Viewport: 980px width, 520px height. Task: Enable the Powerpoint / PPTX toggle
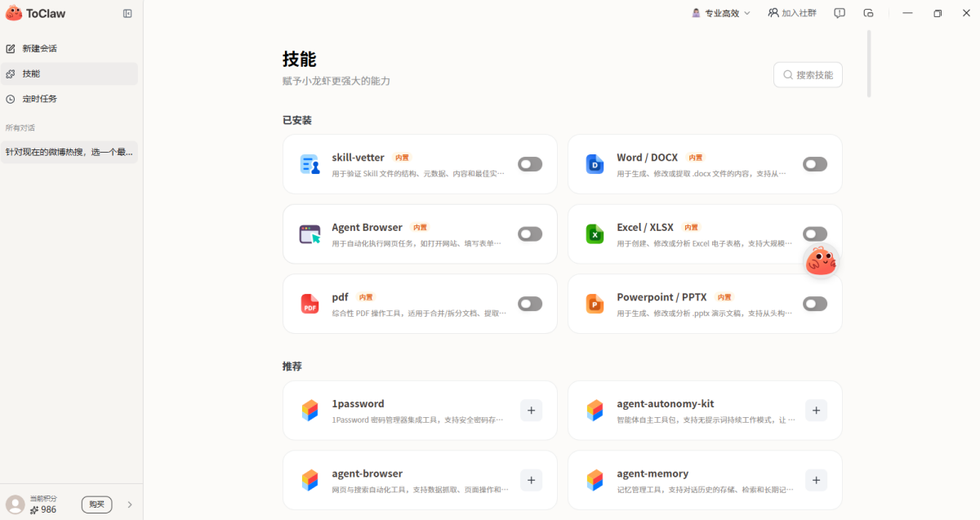click(x=814, y=304)
